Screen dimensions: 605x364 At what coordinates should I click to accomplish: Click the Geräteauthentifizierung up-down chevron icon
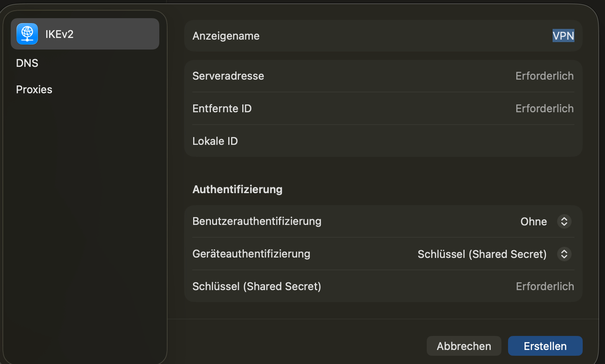(564, 254)
